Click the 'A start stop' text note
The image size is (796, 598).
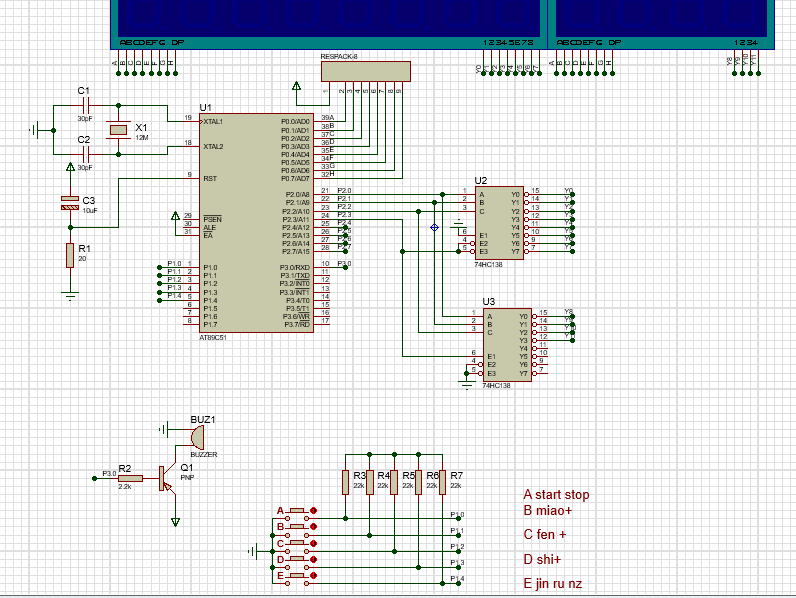pos(556,495)
